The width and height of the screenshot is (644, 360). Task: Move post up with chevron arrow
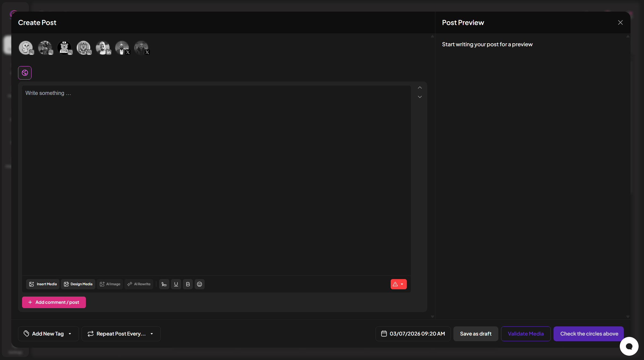click(x=420, y=88)
